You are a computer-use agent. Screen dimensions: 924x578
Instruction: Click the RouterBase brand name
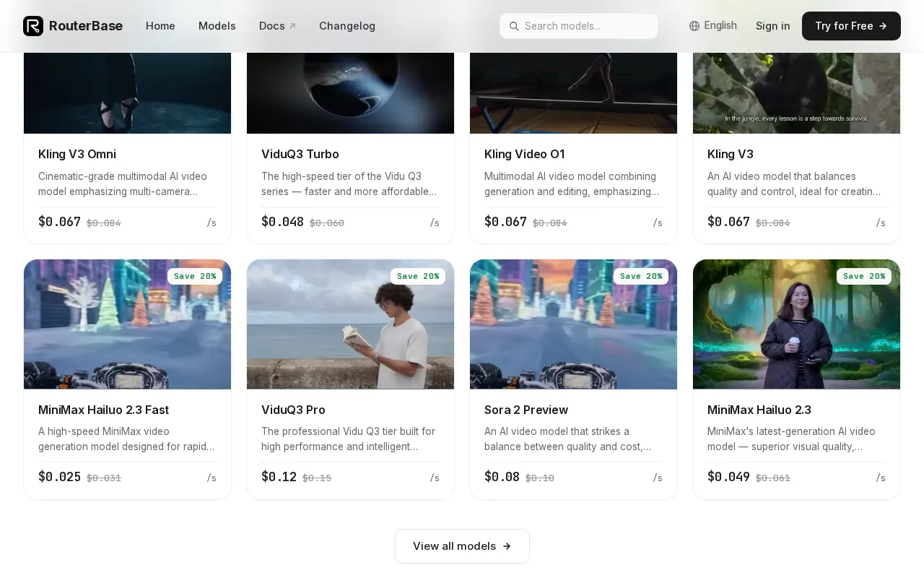[x=86, y=26]
